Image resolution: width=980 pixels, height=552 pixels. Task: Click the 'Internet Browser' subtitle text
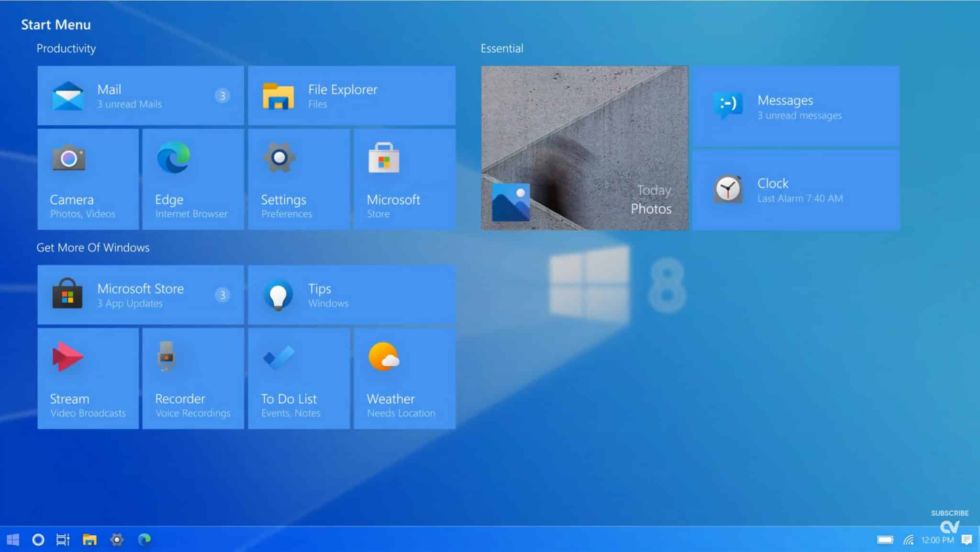pos(191,214)
